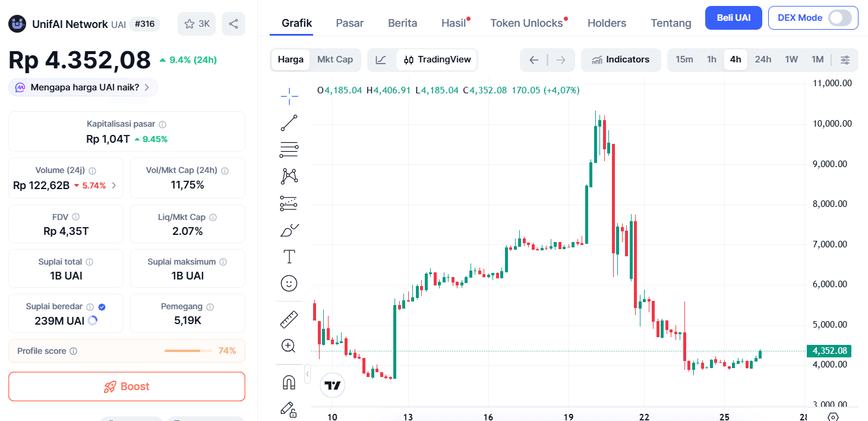Select the 1W timeframe option
The image size is (868, 421).
pos(791,59)
